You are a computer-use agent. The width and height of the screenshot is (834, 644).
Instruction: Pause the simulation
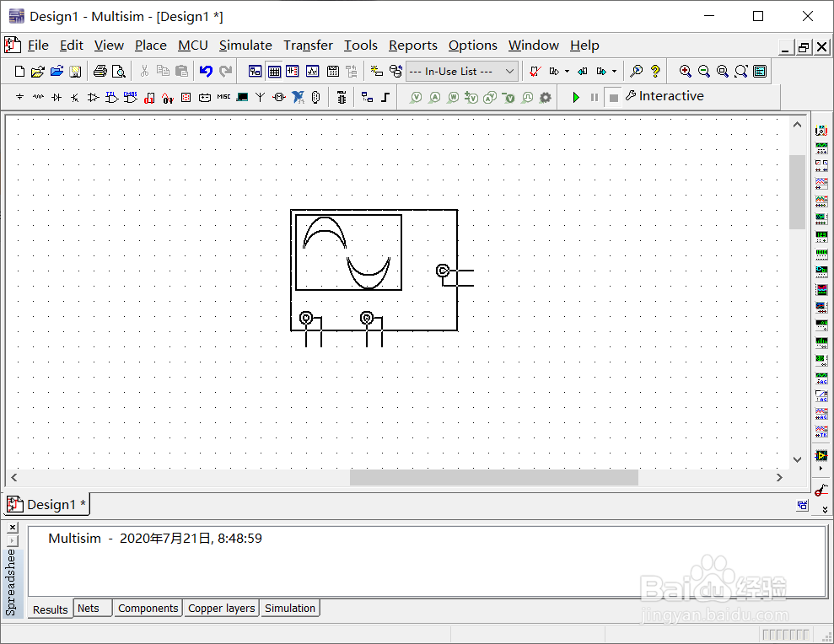pos(595,97)
